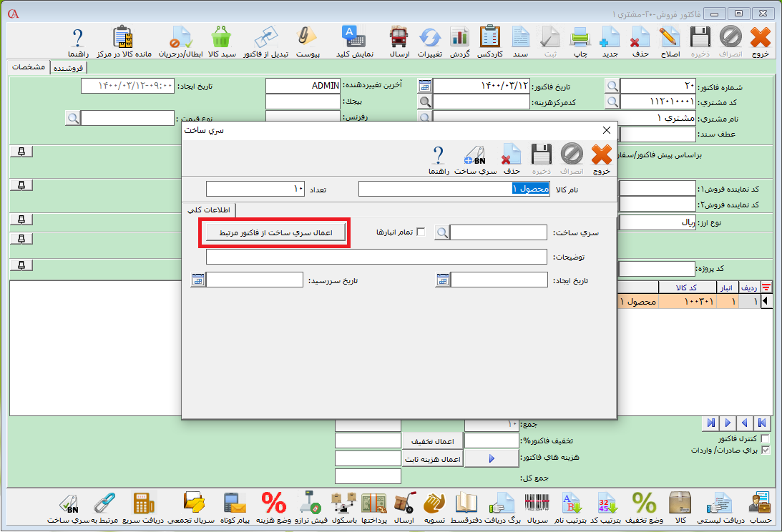Toggle the تمام انبارها checkbox

pyautogui.click(x=421, y=232)
